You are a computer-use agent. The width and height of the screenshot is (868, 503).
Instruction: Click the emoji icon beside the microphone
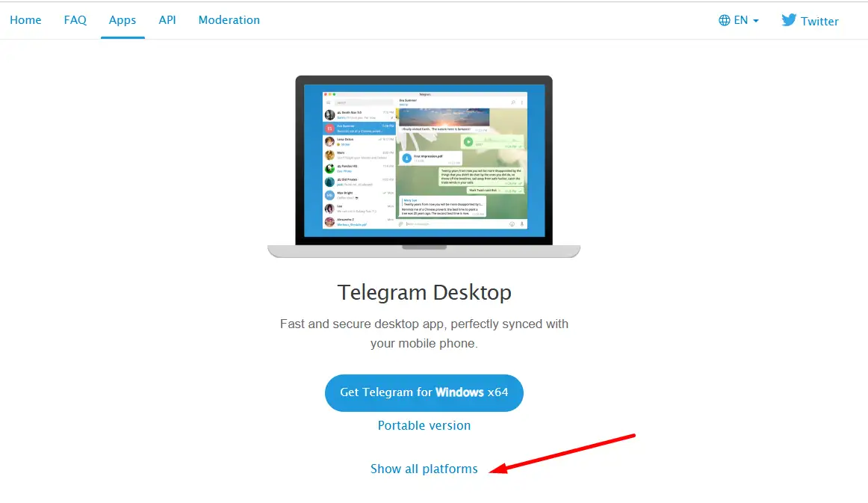tap(512, 223)
